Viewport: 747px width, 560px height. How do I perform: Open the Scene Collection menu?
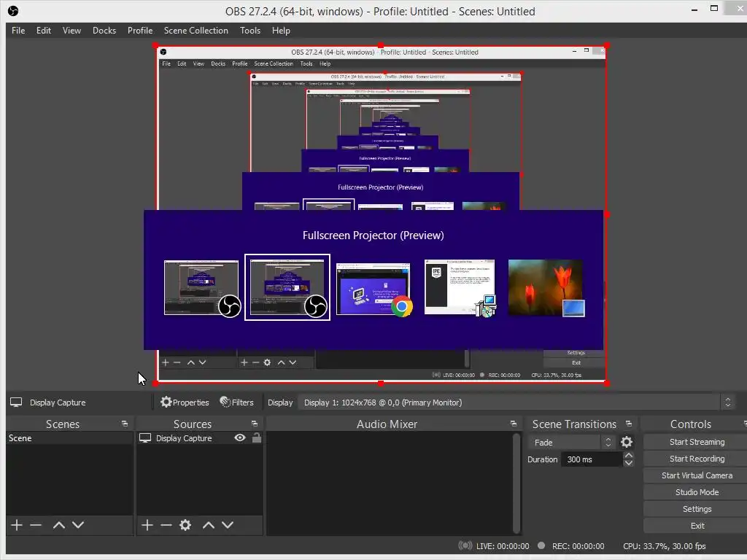click(196, 31)
